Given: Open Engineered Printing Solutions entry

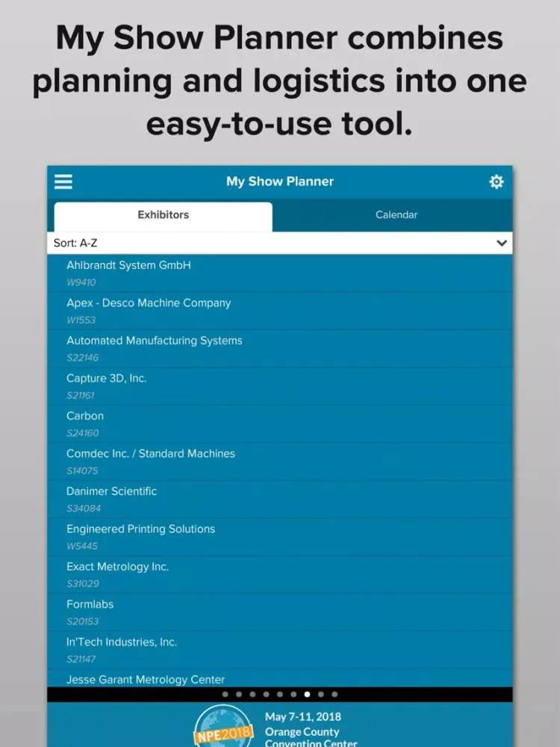Looking at the screenshot, I should [279, 536].
